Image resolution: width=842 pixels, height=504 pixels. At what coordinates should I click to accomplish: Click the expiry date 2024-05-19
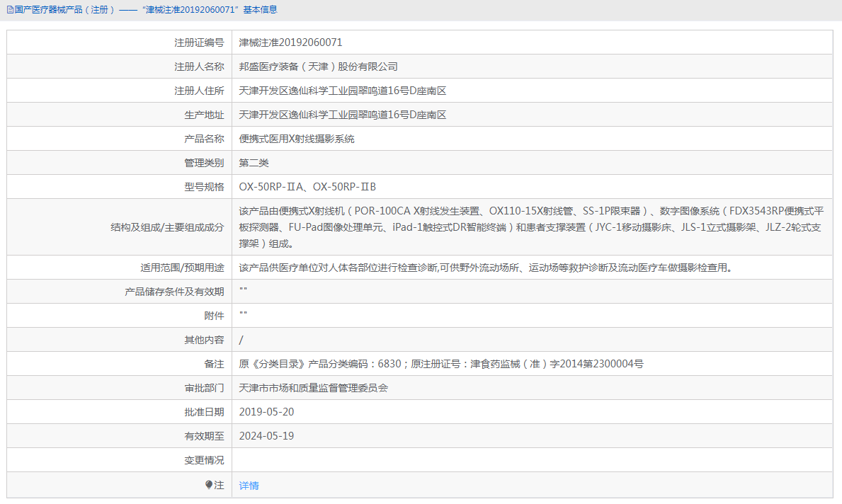point(267,435)
